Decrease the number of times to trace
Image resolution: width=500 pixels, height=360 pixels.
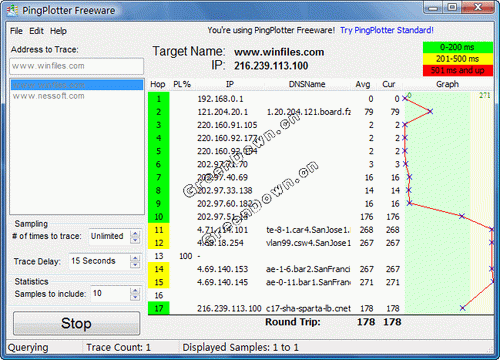[x=135, y=240]
